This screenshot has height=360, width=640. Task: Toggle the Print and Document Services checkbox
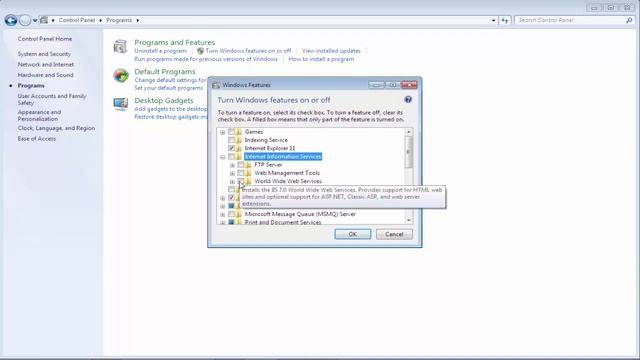[x=231, y=222]
